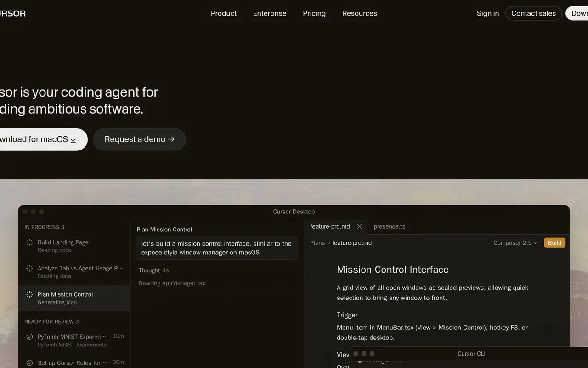588x368 pixels.
Task: Click the Cursor Desktop window title
Action: (294, 212)
